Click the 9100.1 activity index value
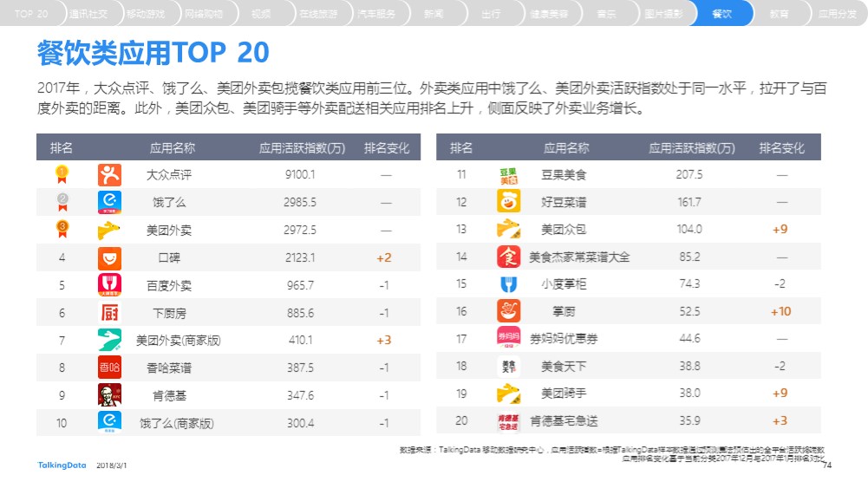The width and height of the screenshot is (868, 488). pos(300,175)
